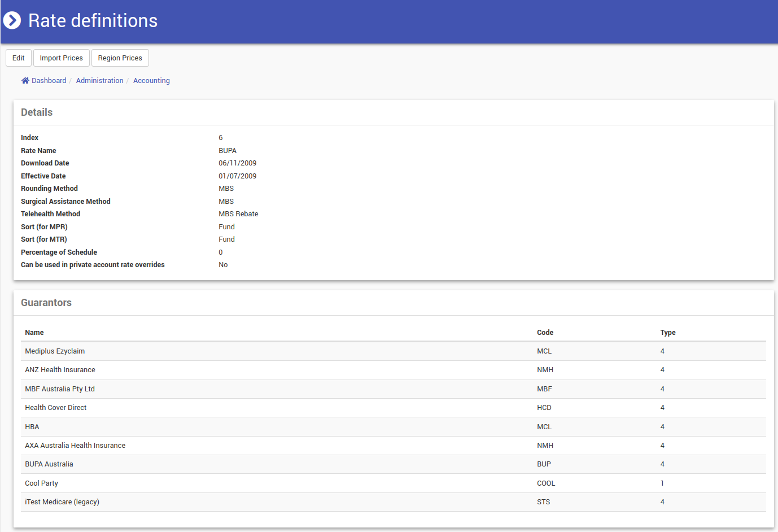This screenshot has width=778, height=532.
Task: Click the BUPA Australia guarantor row
Action: tap(394, 464)
